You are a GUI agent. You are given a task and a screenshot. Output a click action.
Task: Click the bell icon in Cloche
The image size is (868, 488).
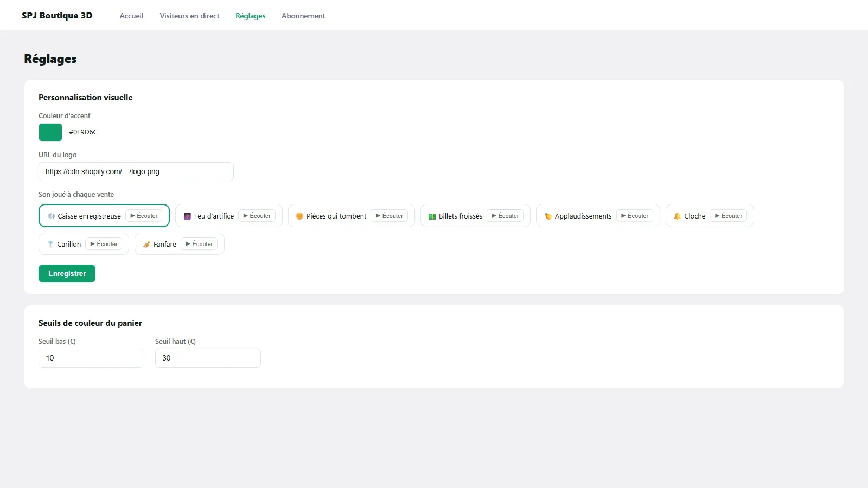677,216
